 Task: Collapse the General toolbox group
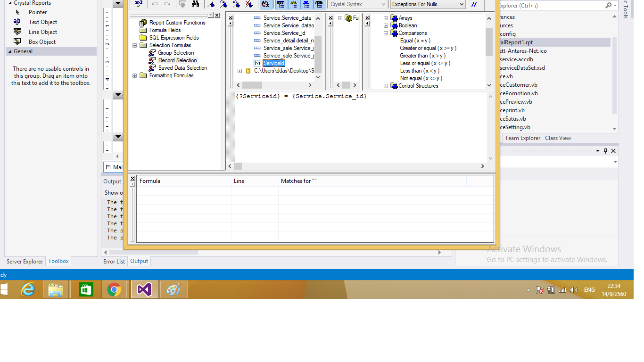coord(10,51)
